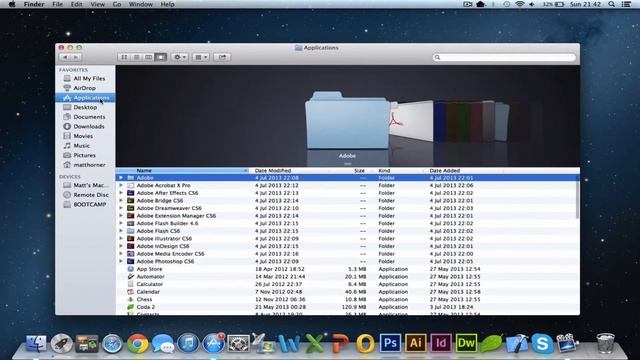Open the Help menu
Image resolution: width=640 pixels, height=360 pixels.
[167, 4]
